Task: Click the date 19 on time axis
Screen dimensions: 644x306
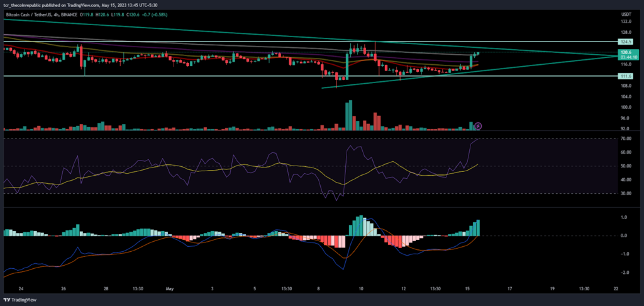Action: pyautogui.click(x=552, y=289)
